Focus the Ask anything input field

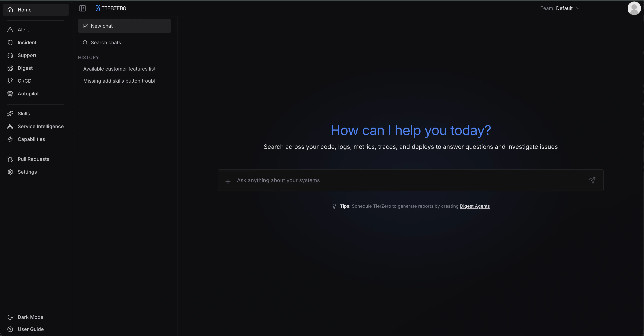410,180
